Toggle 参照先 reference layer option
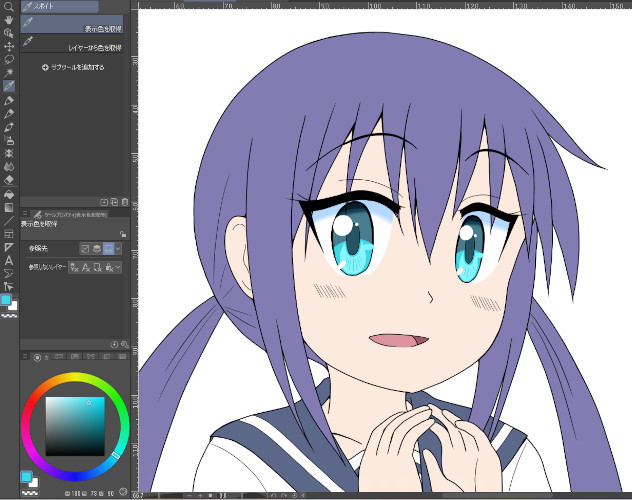632x500 pixels. pos(97,249)
